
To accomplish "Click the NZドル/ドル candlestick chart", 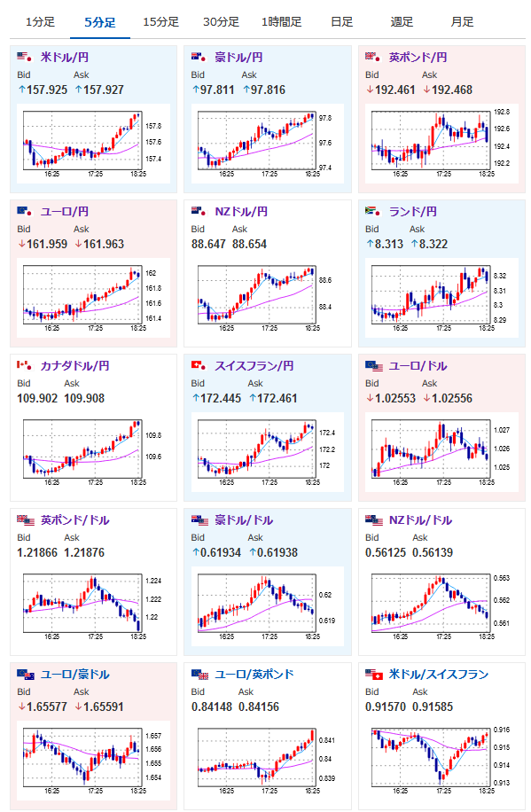I will [x=441, y=606].
